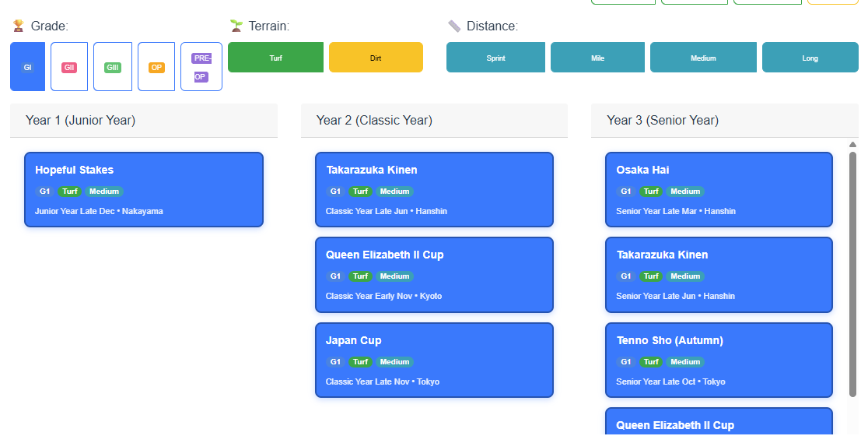The width and height of the screenshot is (868, 443).
Task: Click 'Junior Year Late Dec • Nakayama' text
Action: [x=99, y=211]
